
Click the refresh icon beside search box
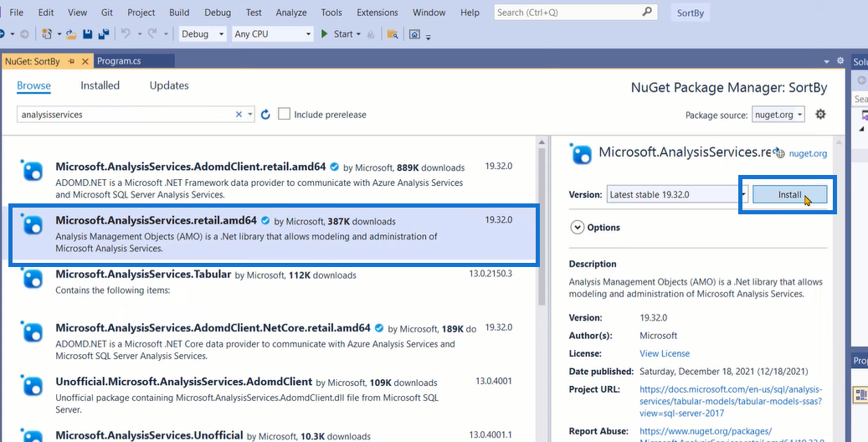click(265, 115)
